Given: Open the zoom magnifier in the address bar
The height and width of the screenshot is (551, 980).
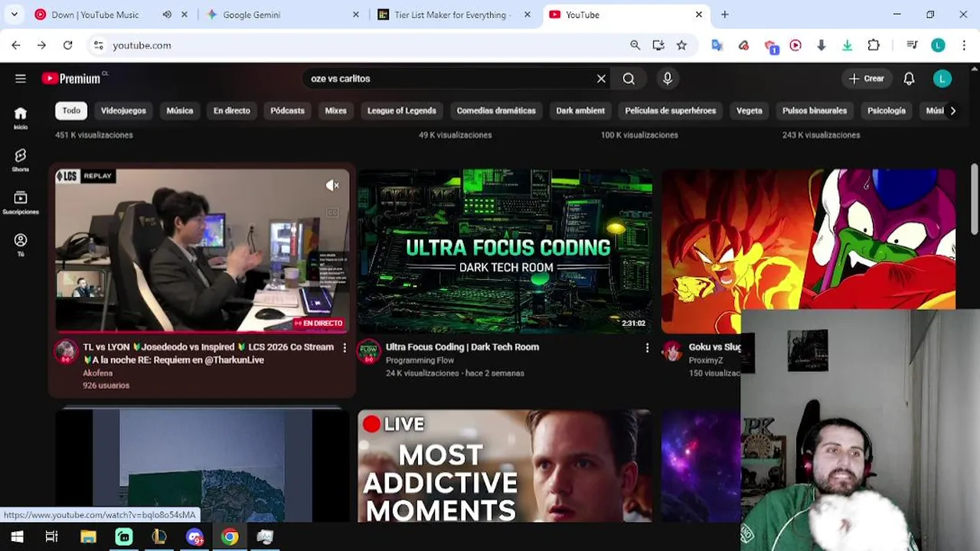Looking at the screenshot, I should (635, 45).
